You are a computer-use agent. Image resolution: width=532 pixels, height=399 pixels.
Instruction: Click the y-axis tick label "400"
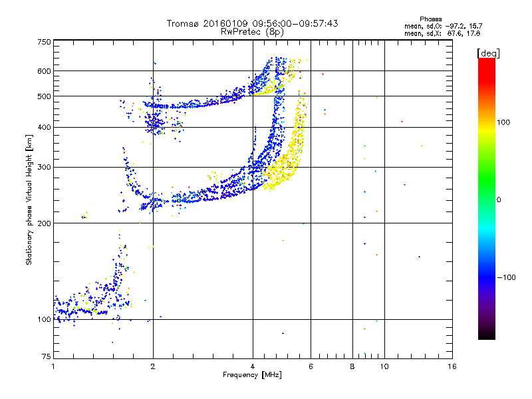click(44, 127)
